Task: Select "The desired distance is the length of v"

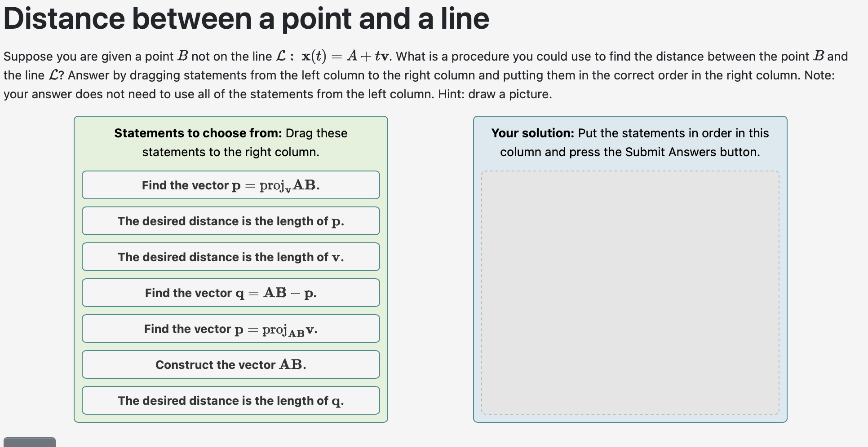Action: coord(230,257)
